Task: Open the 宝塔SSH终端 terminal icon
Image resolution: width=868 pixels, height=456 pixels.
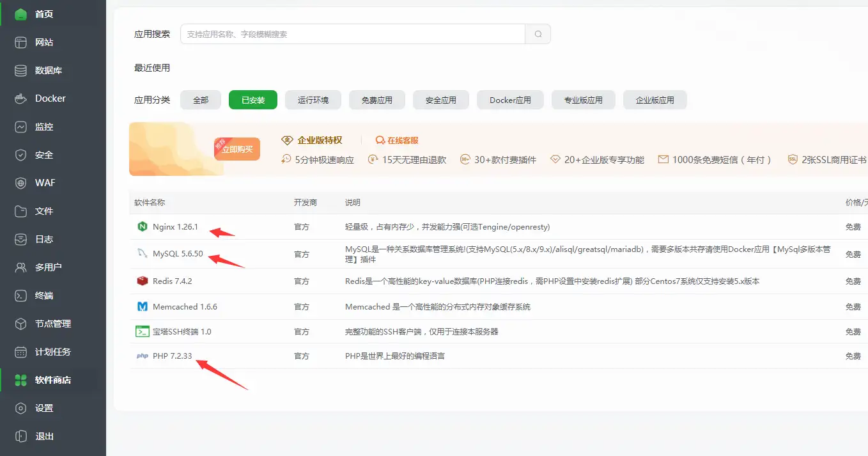Action: tap(142, 331)
